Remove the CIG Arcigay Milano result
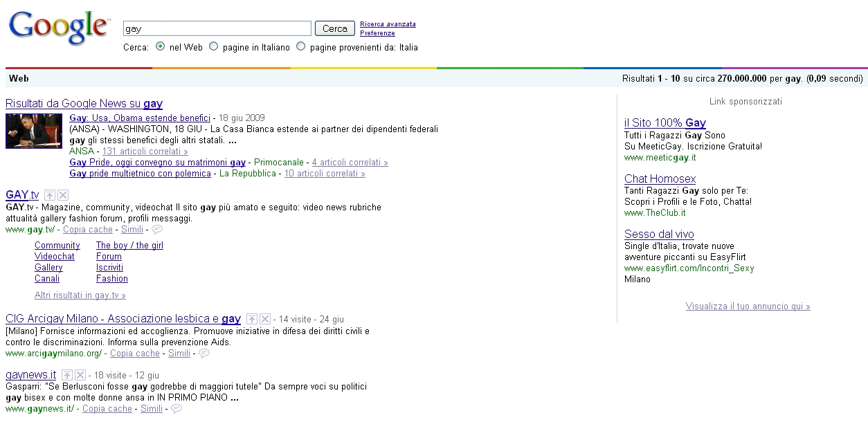This screenshot has width=868, height=422. (x=264, y=319)
